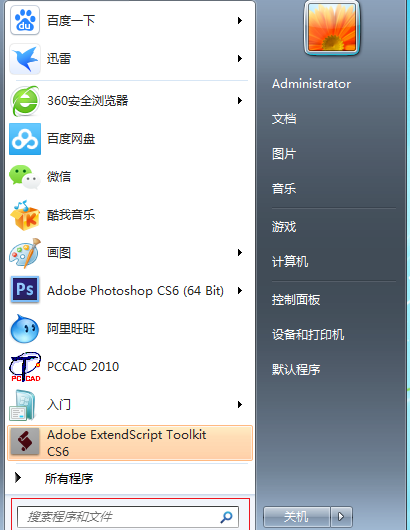This screenshot has height=530, width=410.
Task: Expand the 360安全浏览器 jump list arrow
Action: point(240,100)
